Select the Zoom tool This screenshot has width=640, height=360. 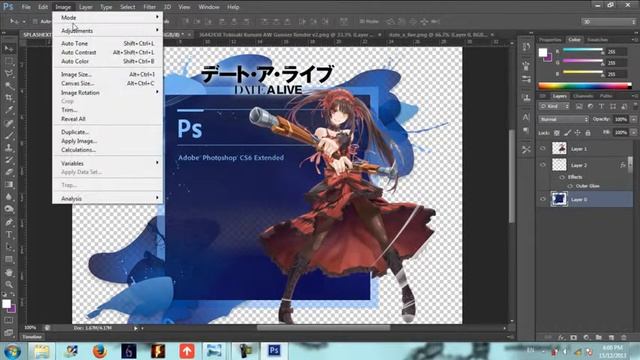click(9, 284)
